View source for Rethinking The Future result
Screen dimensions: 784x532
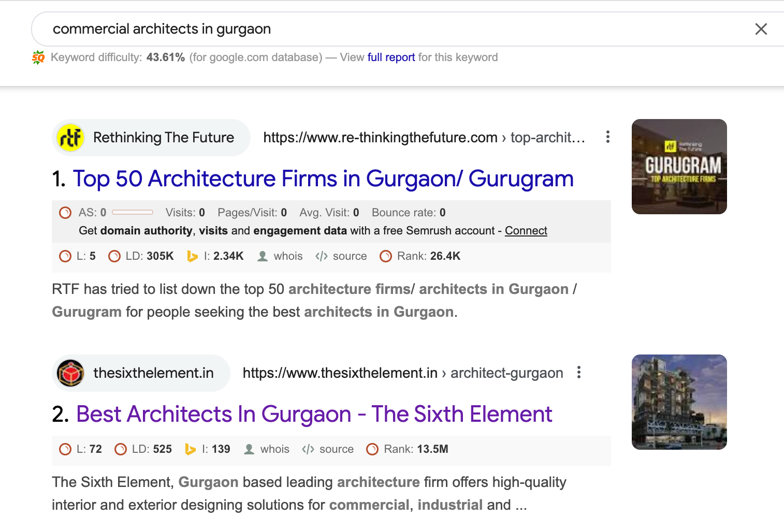341,256
